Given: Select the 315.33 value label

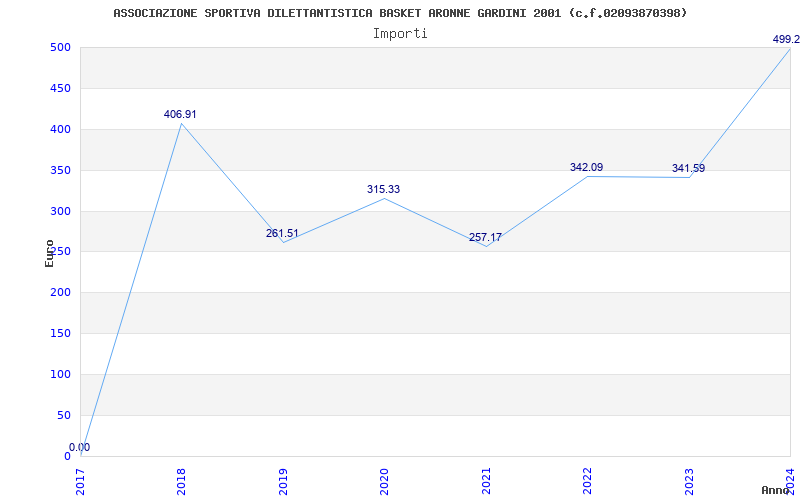Looking at the screenshot, I should (x=383, y=189).
